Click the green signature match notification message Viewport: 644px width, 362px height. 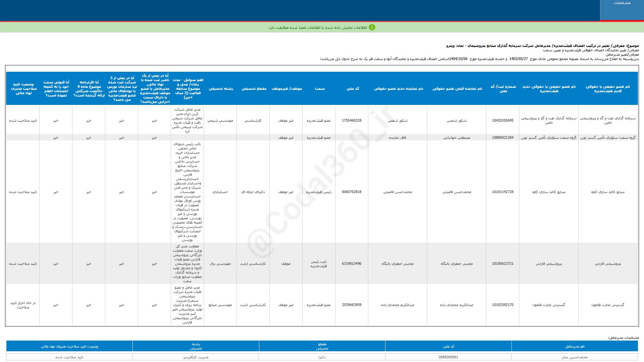(317, 27)
